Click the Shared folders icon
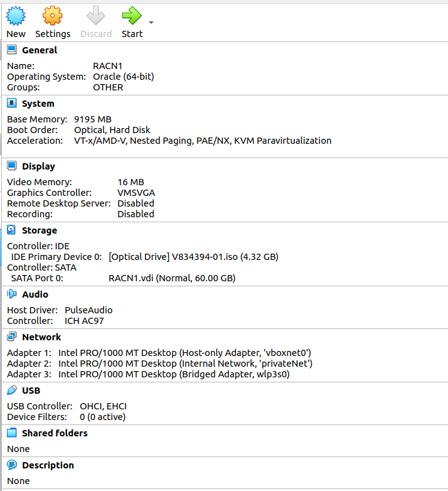This screenshot has width=448, height=491. [x=12, y=433]
